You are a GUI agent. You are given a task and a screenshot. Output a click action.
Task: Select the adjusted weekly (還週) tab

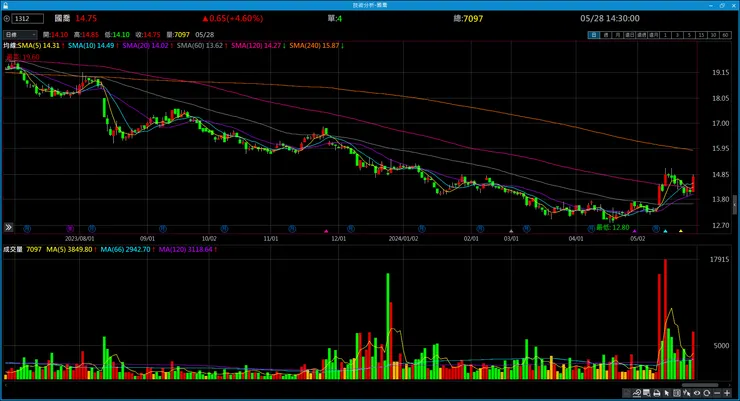pos(641,35)
